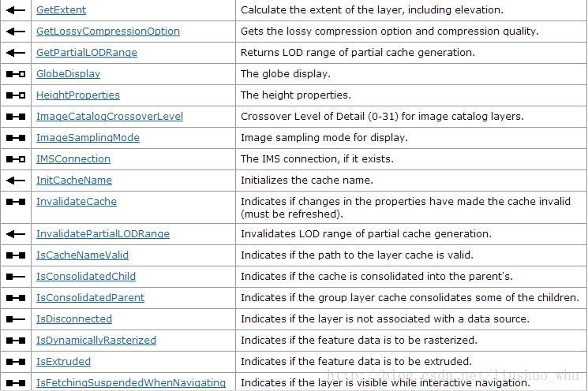The image size is (588, 391).
Task: Open the IsDisconnected link
Action: (x=74, y=319)
